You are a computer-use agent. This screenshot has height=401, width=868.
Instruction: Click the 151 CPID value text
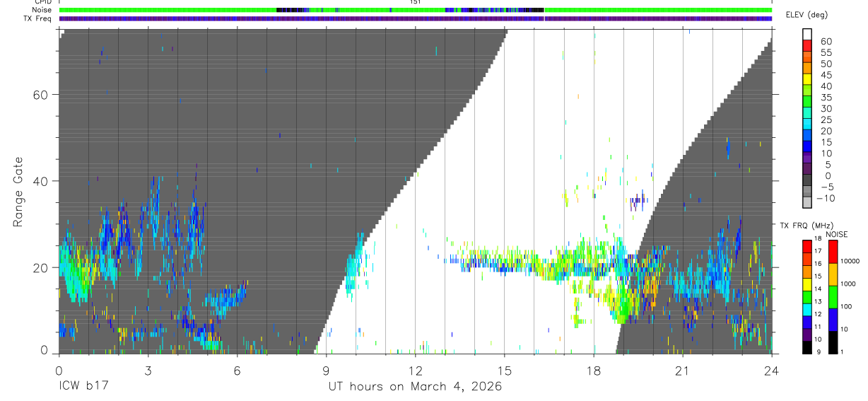(x=415, y=2)
